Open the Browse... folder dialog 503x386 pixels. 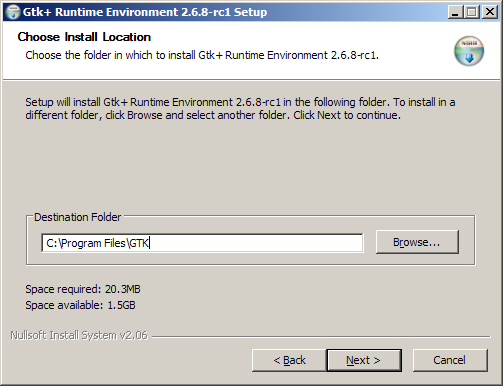tap(417, 242)
